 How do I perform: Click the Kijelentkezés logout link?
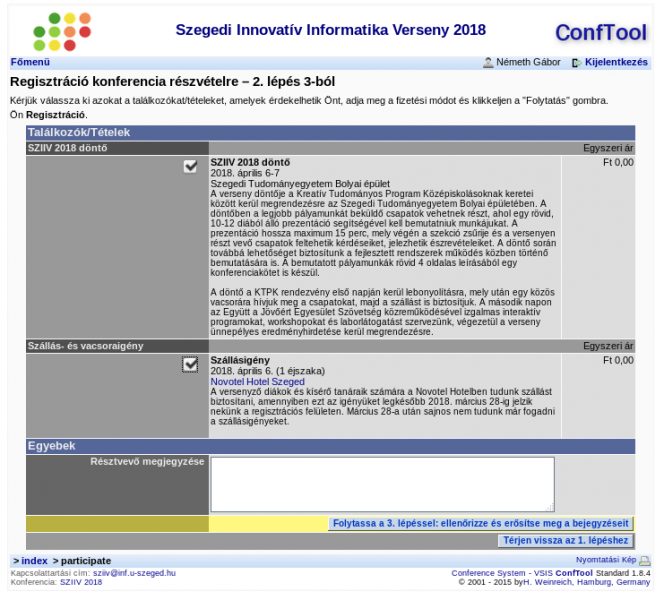[616, 62]
